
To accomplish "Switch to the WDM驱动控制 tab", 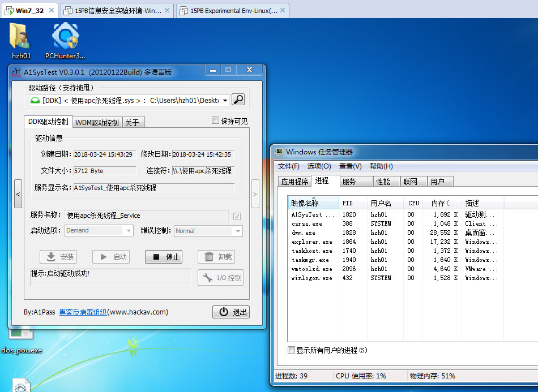I will pyautogui.click(x=97, y=122).
